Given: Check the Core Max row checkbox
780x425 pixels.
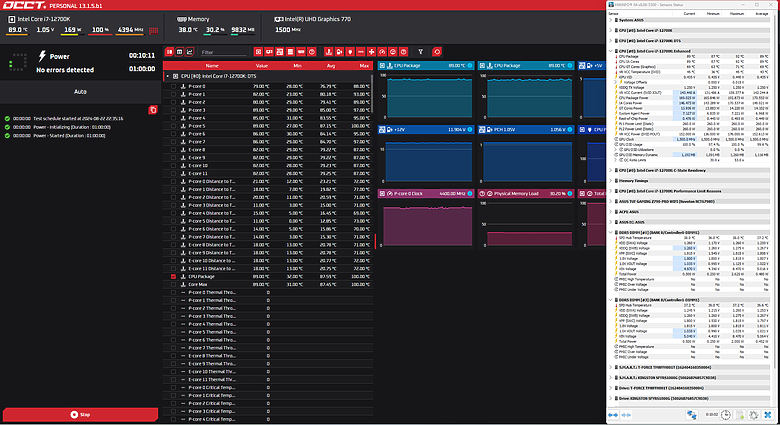Looking at the screenshot, I should (173, 285).
